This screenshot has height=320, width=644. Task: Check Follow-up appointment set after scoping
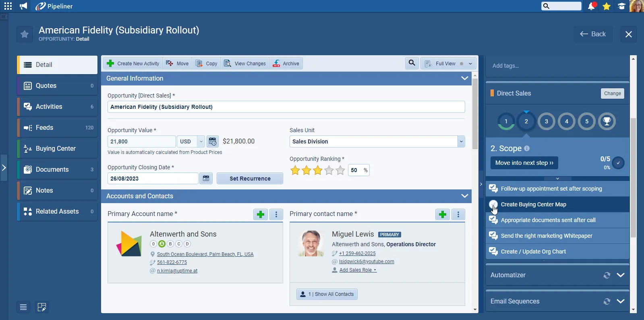[493, 189]
